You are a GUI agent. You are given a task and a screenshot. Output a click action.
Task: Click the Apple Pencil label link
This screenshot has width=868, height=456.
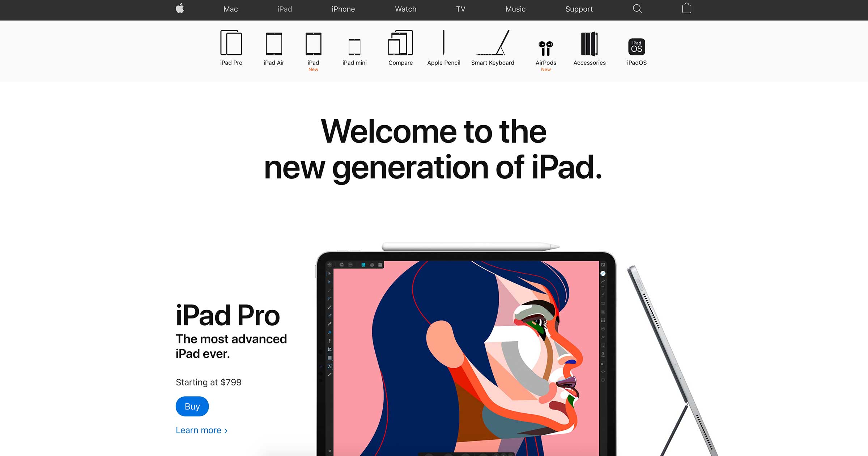pos(444,63)
